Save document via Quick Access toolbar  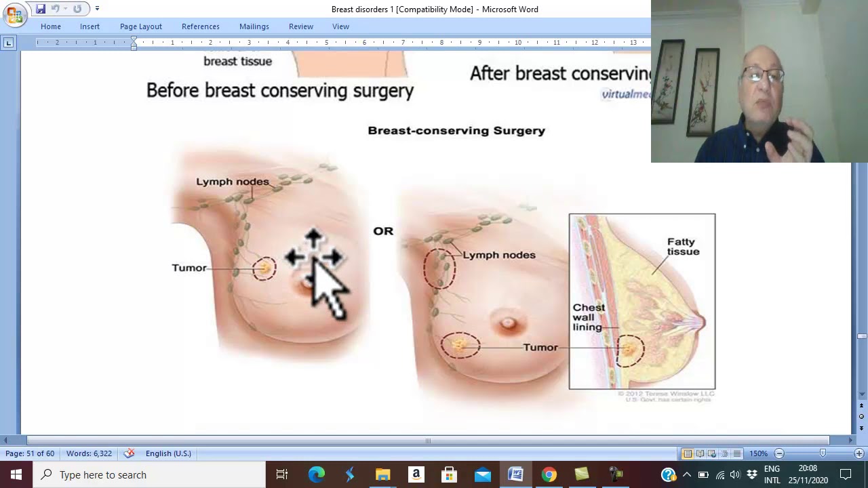41,9
